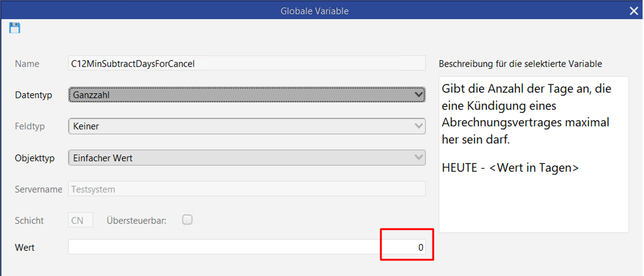Click the Wert label

tap(25, 247)
